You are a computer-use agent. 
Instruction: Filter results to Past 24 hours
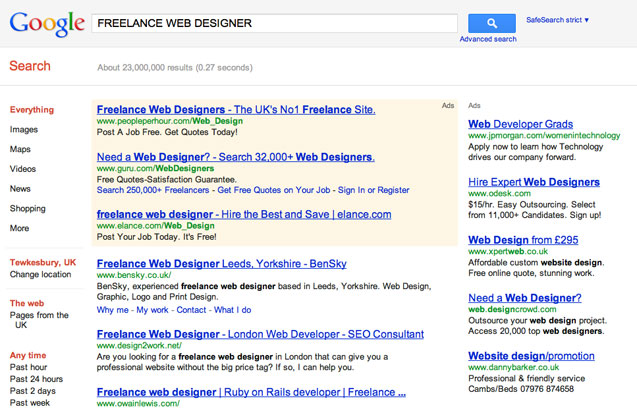[x=37, y=379]
